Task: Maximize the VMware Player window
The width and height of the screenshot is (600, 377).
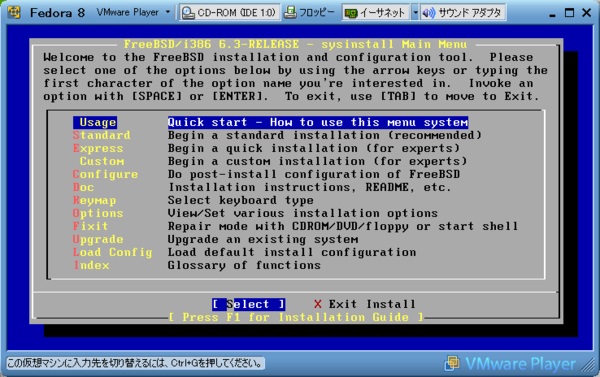Action: (x=569, y=13)
